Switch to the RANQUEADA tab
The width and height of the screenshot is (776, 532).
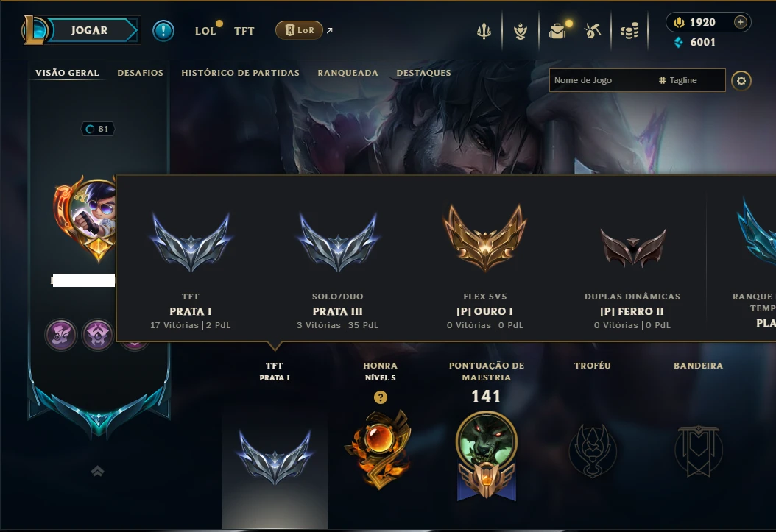348,73
